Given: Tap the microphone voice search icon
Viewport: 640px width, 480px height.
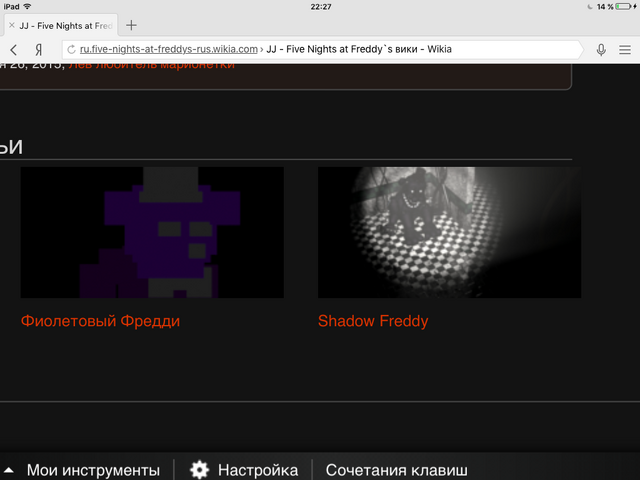Looking at the screenshot, I should click(601, 50).
